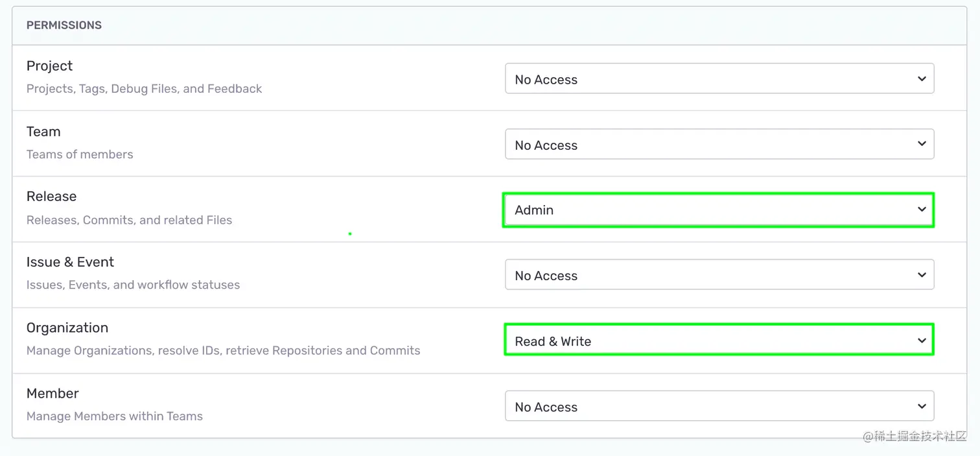
Task: Click the chevron arrow in Organization dropdown
Action: (922, 341)
